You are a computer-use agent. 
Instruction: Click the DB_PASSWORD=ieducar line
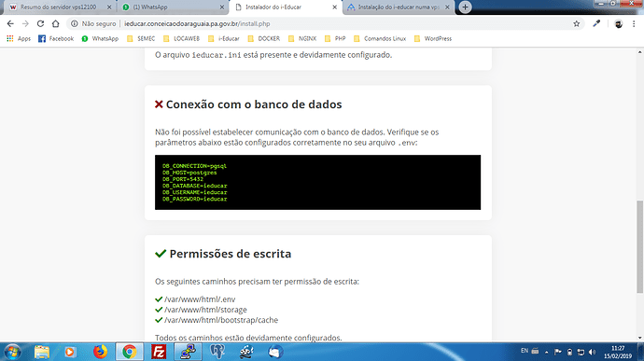[x=194, y=199]
